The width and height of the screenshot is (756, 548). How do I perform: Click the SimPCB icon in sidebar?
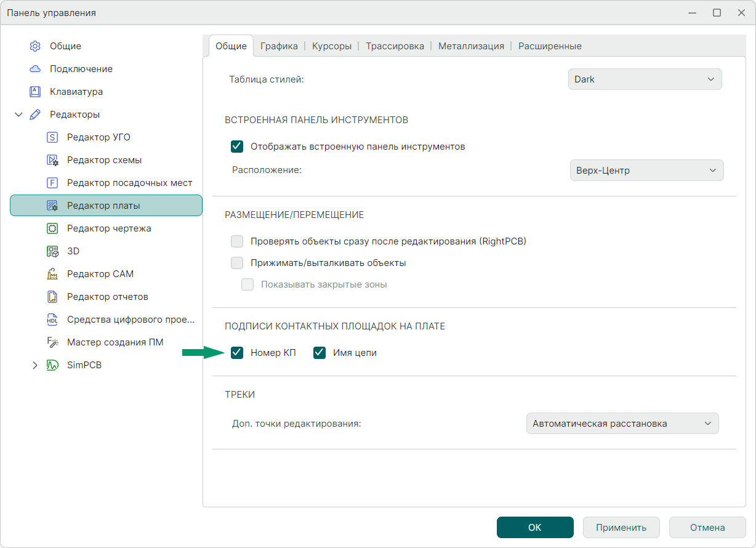point(52,365)
